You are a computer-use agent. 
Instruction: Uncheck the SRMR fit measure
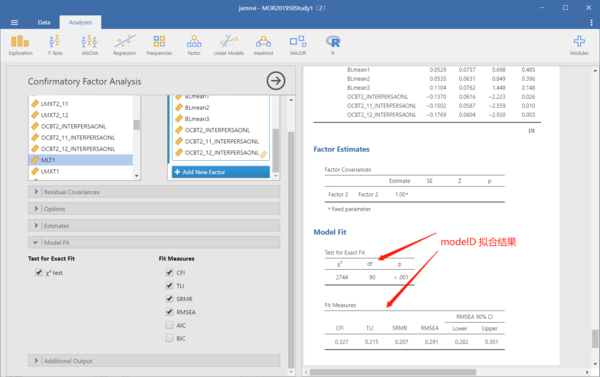(169, 299)
